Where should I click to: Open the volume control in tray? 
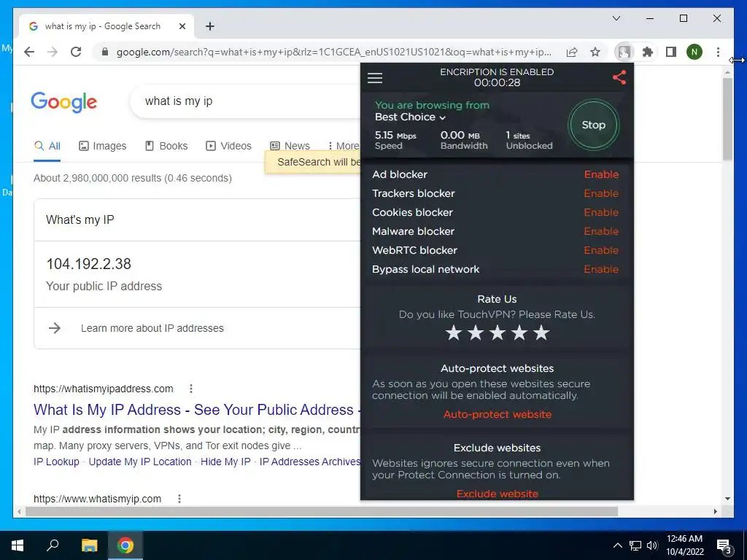(x=651, y=545)
